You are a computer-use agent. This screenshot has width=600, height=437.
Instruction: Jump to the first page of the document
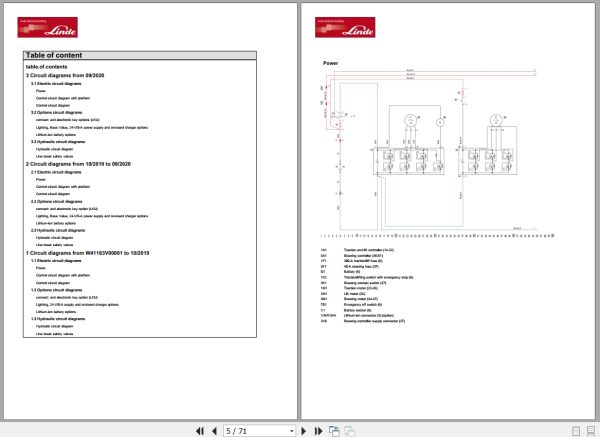[x=200, y=431]
